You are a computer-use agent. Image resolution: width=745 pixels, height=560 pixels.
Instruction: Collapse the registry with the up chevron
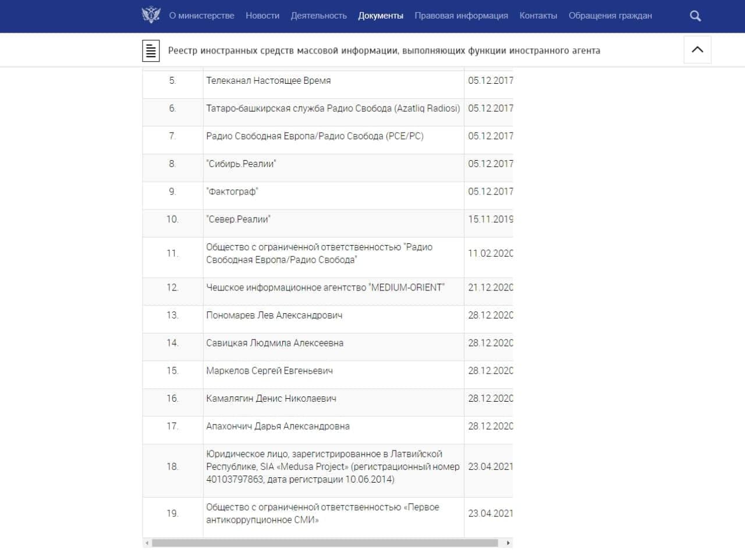coord(697,49)
